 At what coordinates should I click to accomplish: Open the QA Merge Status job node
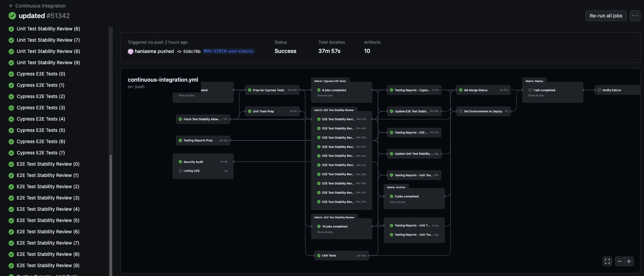coord(475,90)
